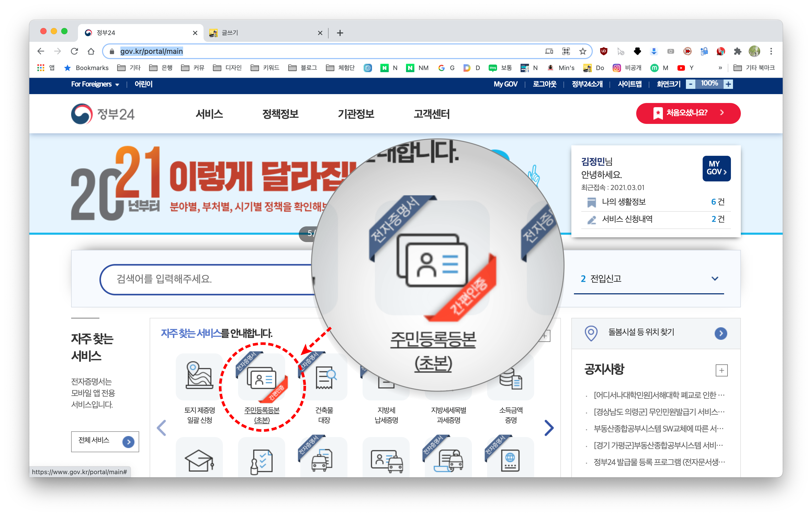Screen dimensions: 812x516
Task: Open the 서비스 main menu
Action: (x=209, y=114)
